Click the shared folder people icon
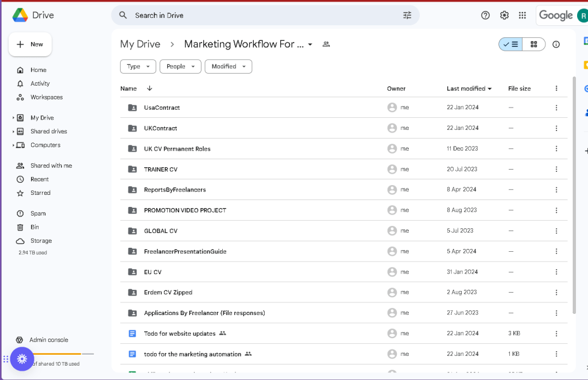The height and width of the screenshot is (380, 588). pyautogui.click(x=326, y=44)
